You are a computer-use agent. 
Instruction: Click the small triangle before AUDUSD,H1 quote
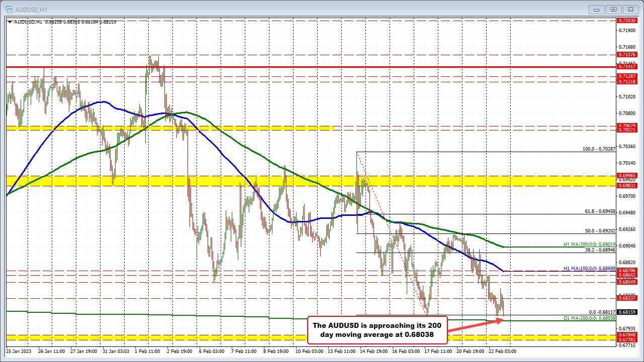11,22
